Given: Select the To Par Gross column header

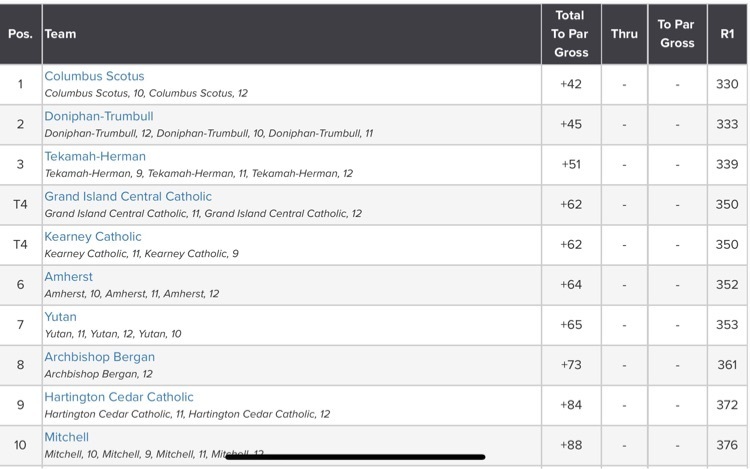Looking at the screenshot, I should point(676,34).
